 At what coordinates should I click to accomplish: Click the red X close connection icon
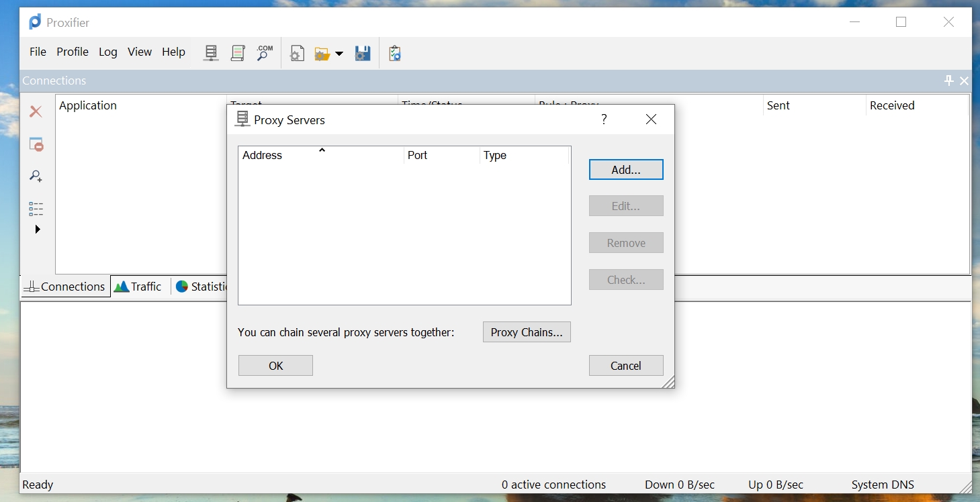[x=36, y=111]
